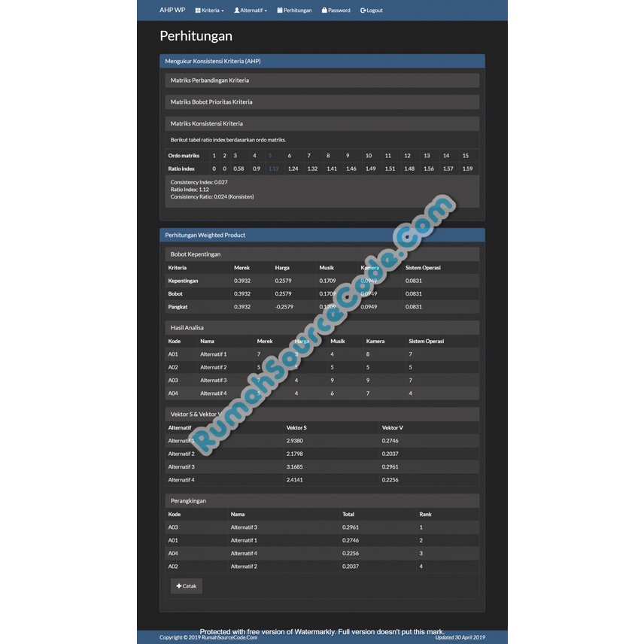Click the Consistency Ratio: 0.024 (Konsisten) text

[x=212, y=196]
